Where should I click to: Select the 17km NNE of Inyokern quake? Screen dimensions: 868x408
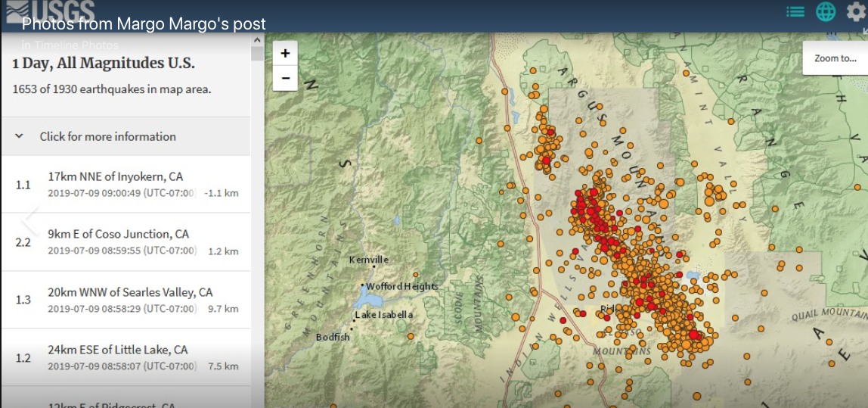pyautogui.click(x=126, y=185)
